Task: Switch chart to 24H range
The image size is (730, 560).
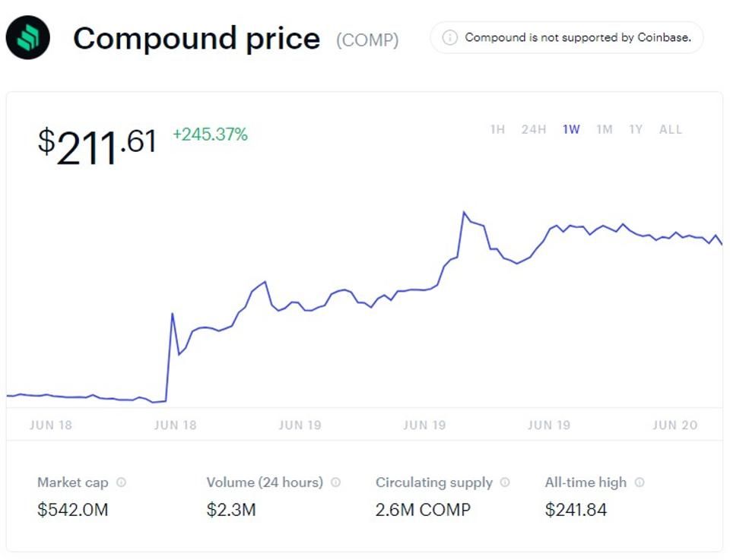Action: pos(534,130)
